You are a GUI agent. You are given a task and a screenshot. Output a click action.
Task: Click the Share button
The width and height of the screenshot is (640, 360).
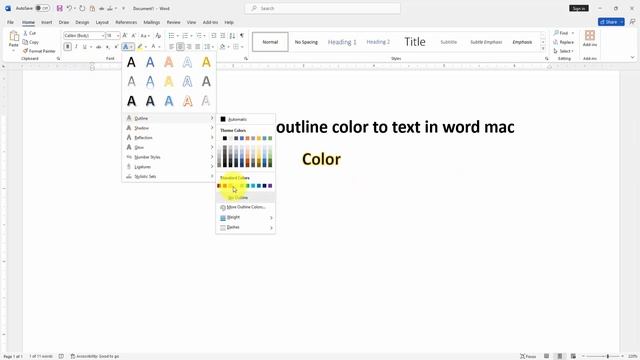[x=611, y=22]
